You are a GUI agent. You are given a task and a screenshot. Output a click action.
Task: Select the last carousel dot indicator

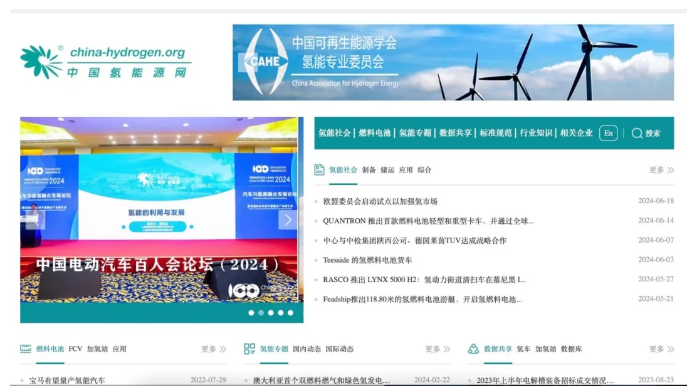(291, 313)
